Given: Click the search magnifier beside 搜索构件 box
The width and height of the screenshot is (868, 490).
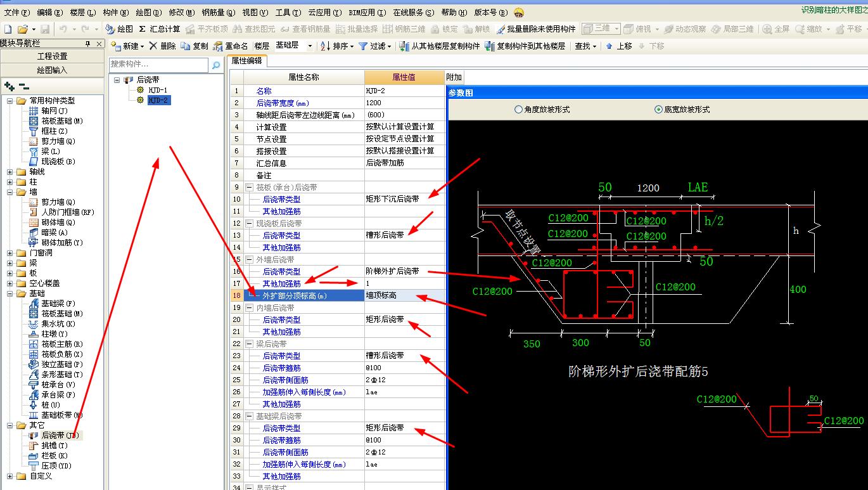Looking at the screenshot, I should [215, 65].
